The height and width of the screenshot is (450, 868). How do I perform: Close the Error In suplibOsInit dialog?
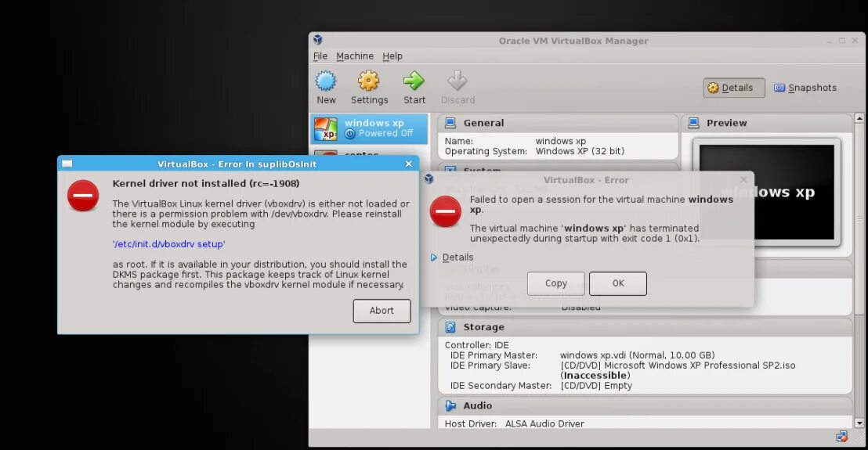(408, 164)
